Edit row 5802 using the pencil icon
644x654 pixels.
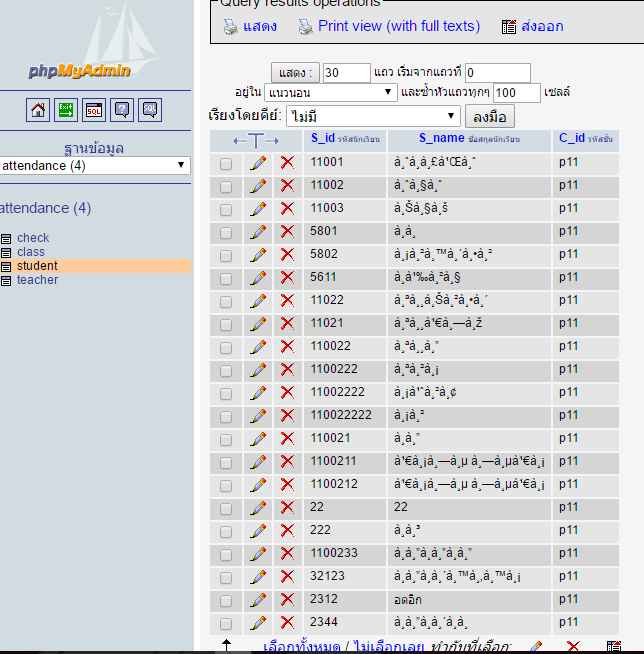click(258, 254)
